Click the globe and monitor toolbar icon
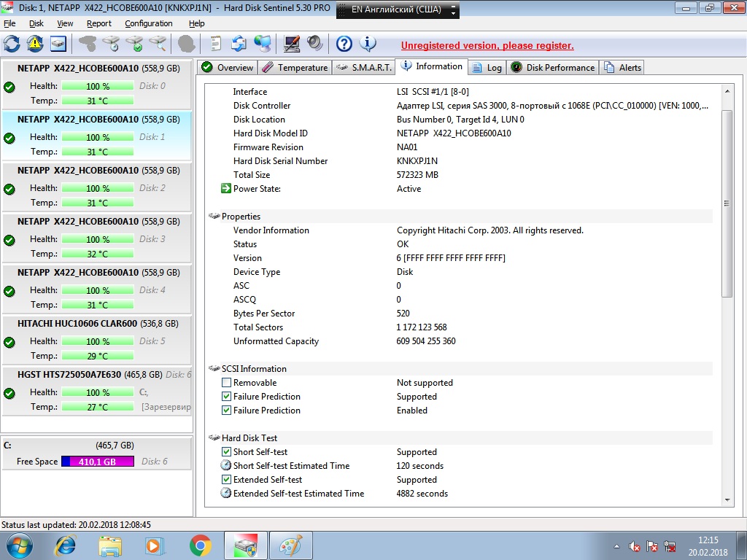Image resolution: width=747 pixels, height=560 pixels. (262, 44)
